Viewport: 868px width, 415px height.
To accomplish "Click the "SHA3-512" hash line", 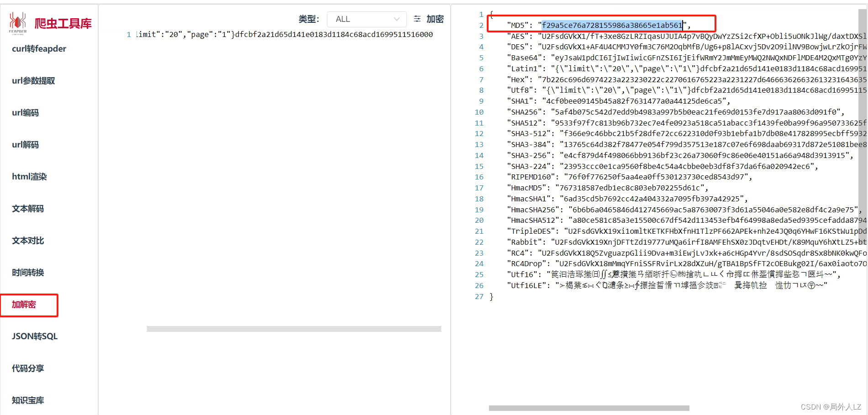I will (686, 134).
